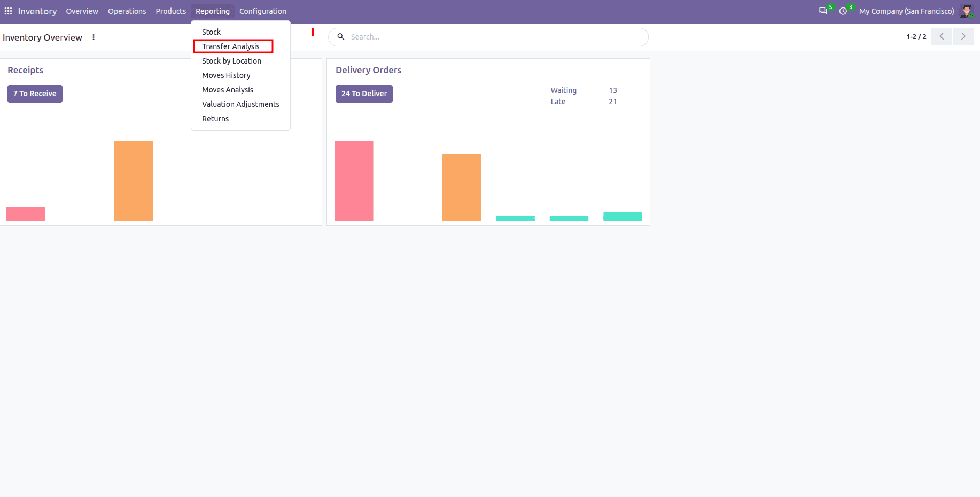Click the Waiting deliveries link
980x497 pixels.
[x=564, y=90]
